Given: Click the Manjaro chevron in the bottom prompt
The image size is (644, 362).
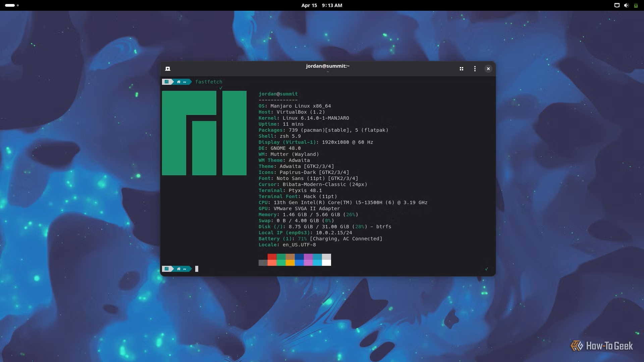Looking at the screenshot, I should click(167, 269).
